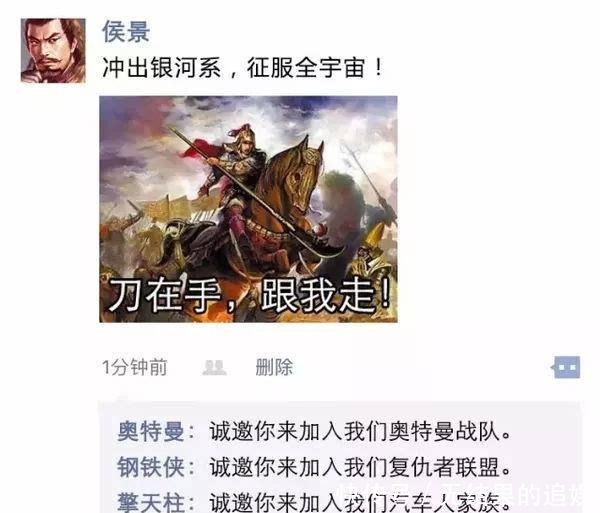The image size is (600, 513).
Task: Select post text 冲出银河系，征服全宇宙！
Action: pyautogui.click(x=243, y=68)
